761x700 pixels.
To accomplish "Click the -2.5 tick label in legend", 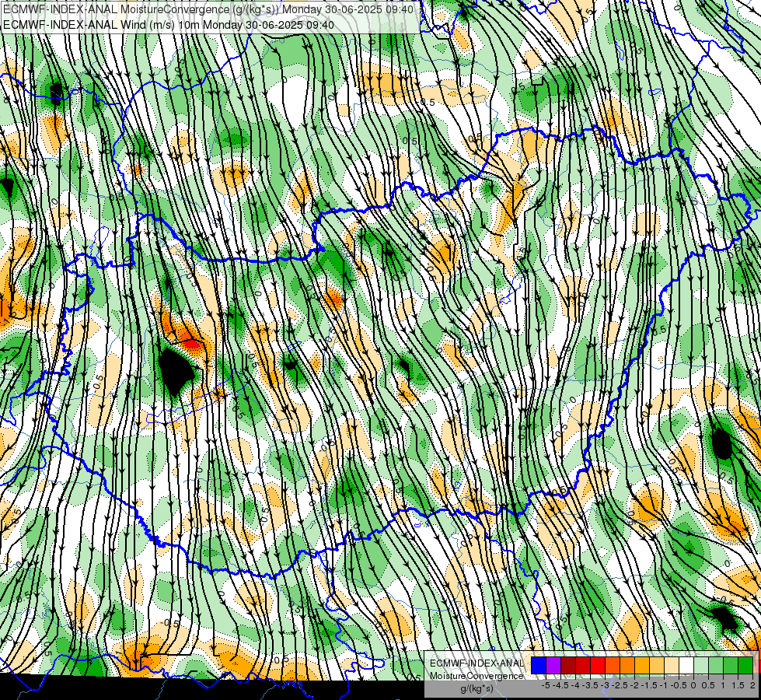I will (620, 685).
